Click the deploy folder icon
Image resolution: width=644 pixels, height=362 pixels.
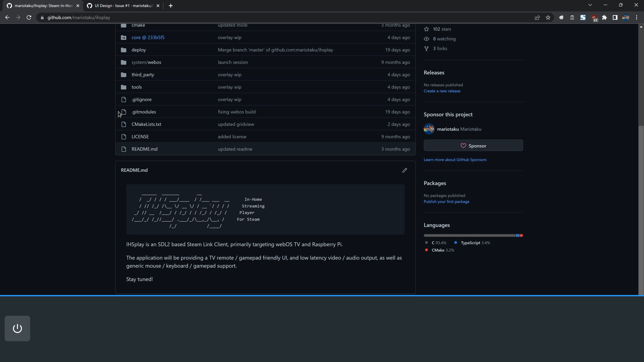123,50
